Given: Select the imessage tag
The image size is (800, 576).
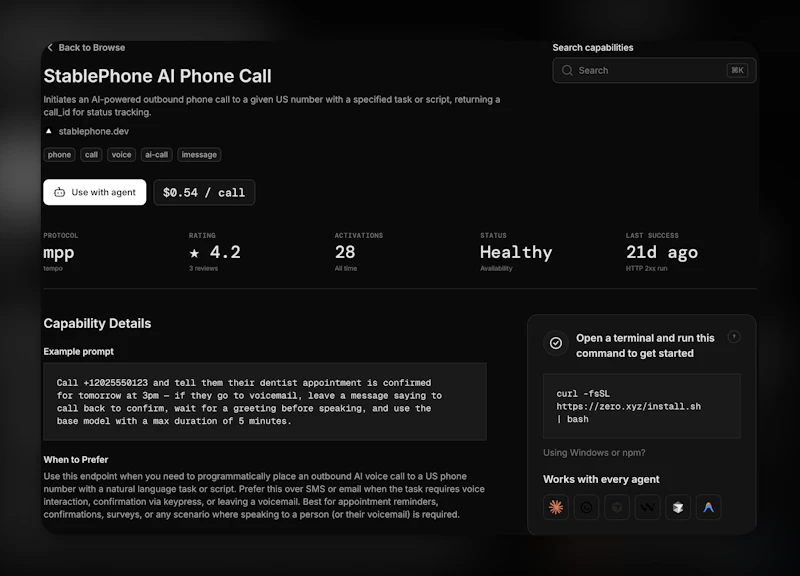Looking at the screenshot, I should (199, 155).
